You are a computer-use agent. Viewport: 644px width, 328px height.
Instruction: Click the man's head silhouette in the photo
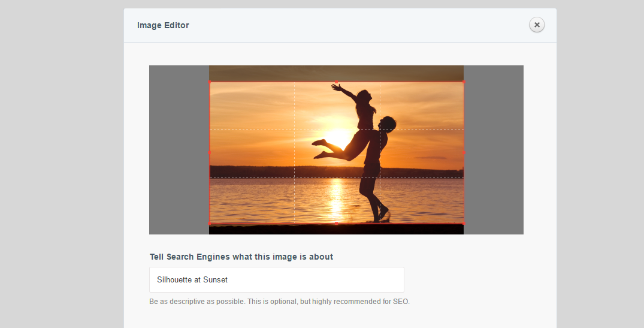(388, 124)
